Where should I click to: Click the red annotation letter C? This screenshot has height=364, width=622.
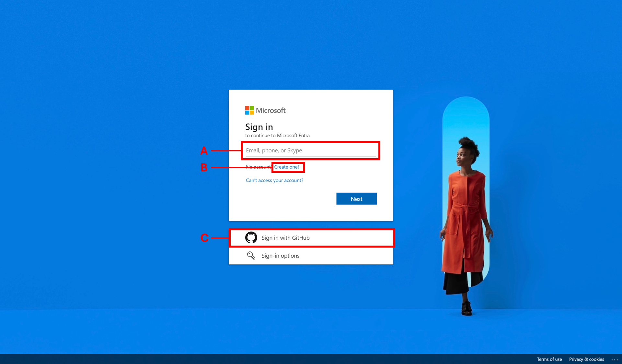point(204,238)
